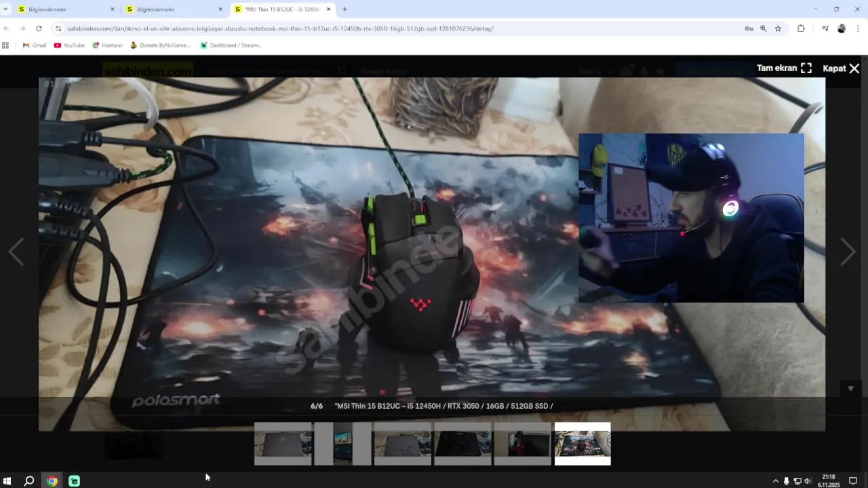Open the Dashboard / Stream bookmark
868x488 pixels.
click(x=231, y=45)
